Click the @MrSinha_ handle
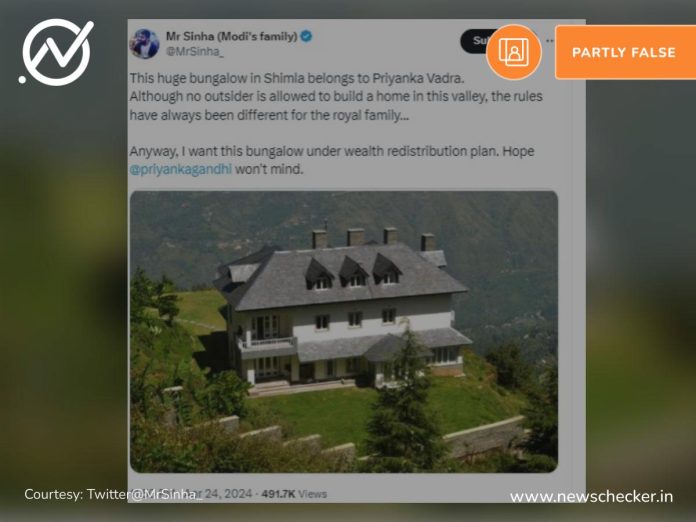The width and height of the screenshot is (696, 522). (195, 51)
